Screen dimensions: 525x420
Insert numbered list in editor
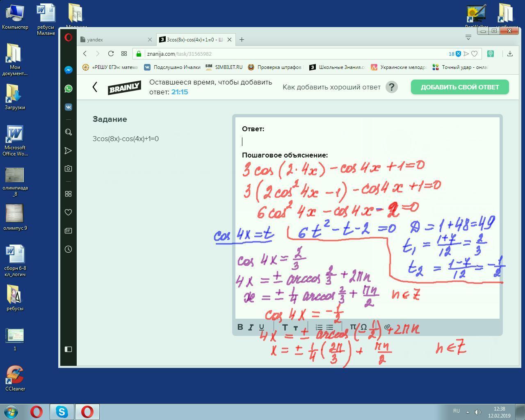coord(319,327)
